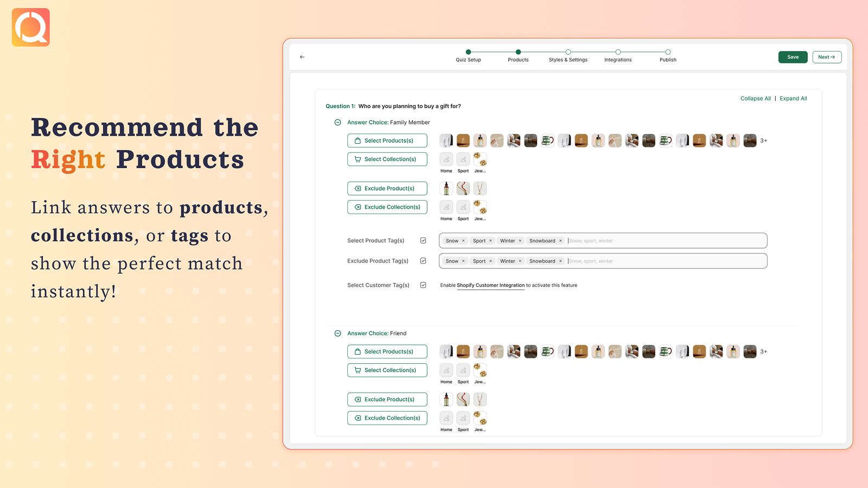Toggle the Select Customer Tag(s) checkbox
The width and height of the screenshot is (868, 488).
click(423, 285)
